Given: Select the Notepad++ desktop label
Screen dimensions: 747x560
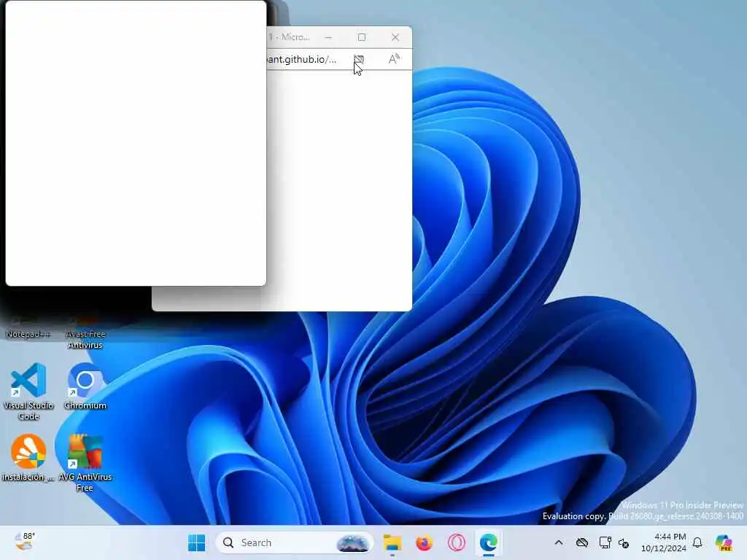Looking at the screenshot, I should click(28, 334).
